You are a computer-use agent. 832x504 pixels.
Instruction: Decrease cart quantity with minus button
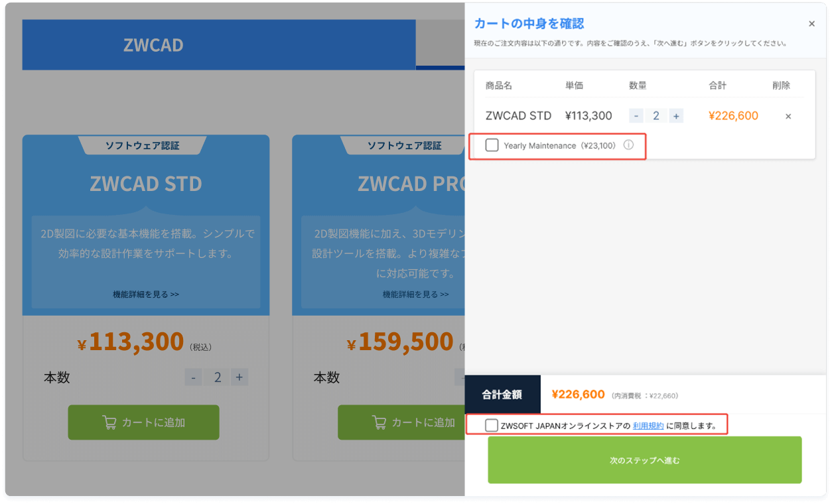pyautogui.click(x=636, y=116)
